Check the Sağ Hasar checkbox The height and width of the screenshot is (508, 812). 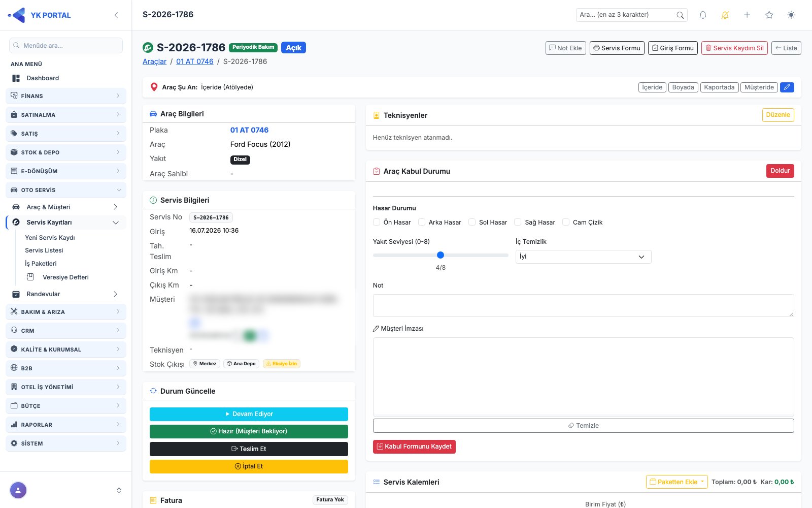[518, 222]
